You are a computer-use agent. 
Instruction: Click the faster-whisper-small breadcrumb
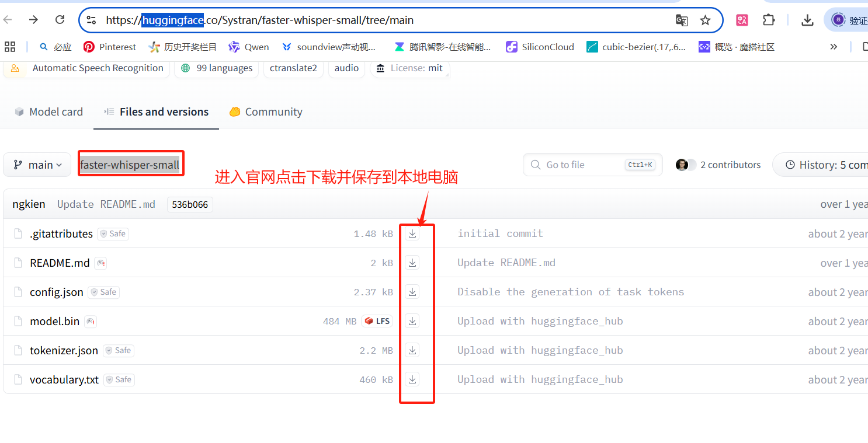click(x=130, y=165)
